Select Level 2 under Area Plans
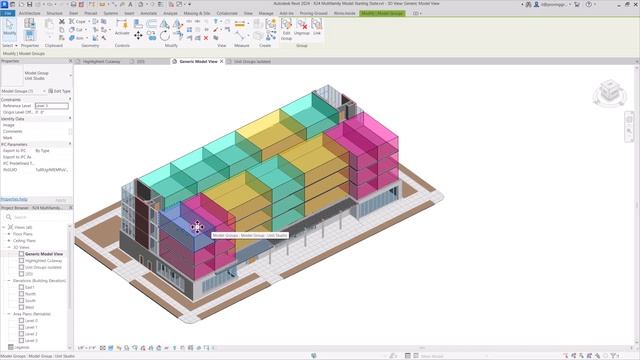 (31, 334)
